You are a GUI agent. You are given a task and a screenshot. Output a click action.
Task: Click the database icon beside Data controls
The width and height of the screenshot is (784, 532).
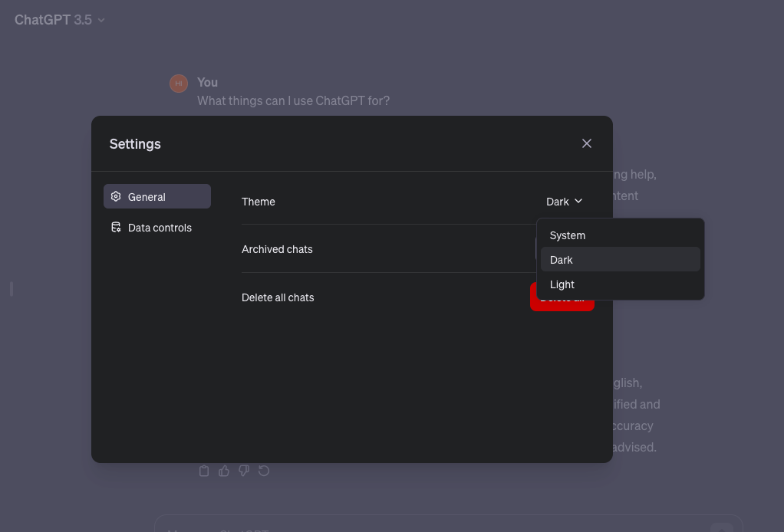click(x=116, y=227)
